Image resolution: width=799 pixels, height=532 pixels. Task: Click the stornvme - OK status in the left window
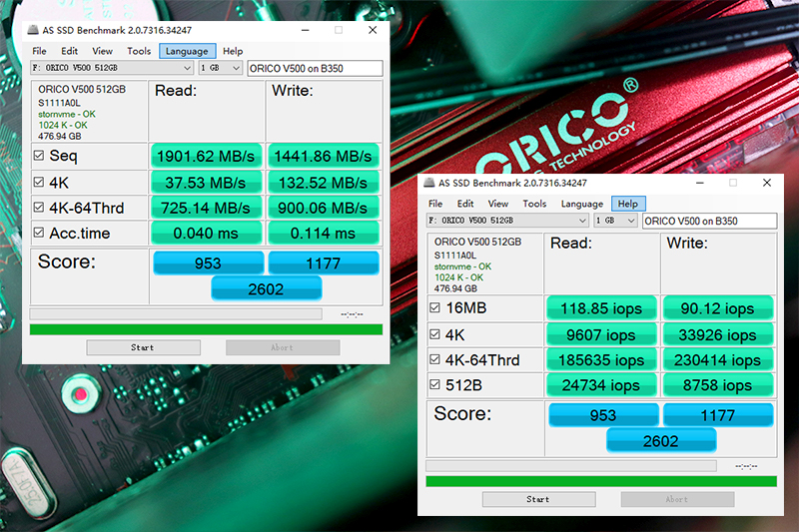pos(67,114)
